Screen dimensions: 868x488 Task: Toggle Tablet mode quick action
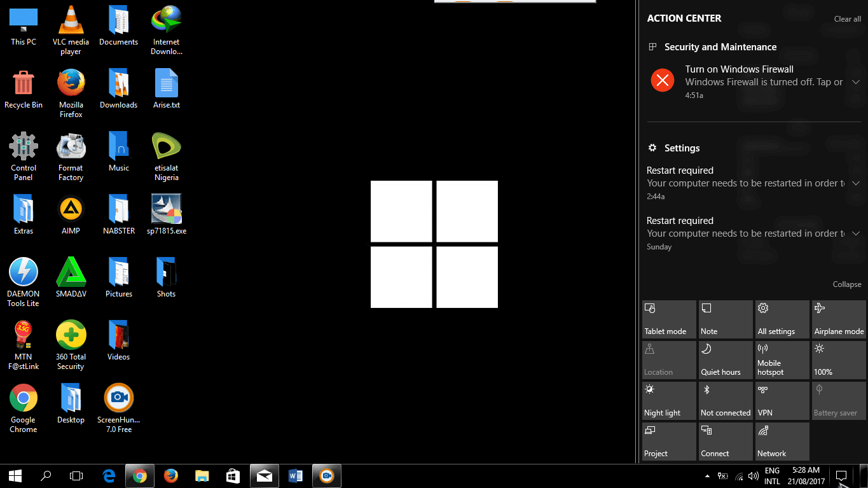click(669, 319)
